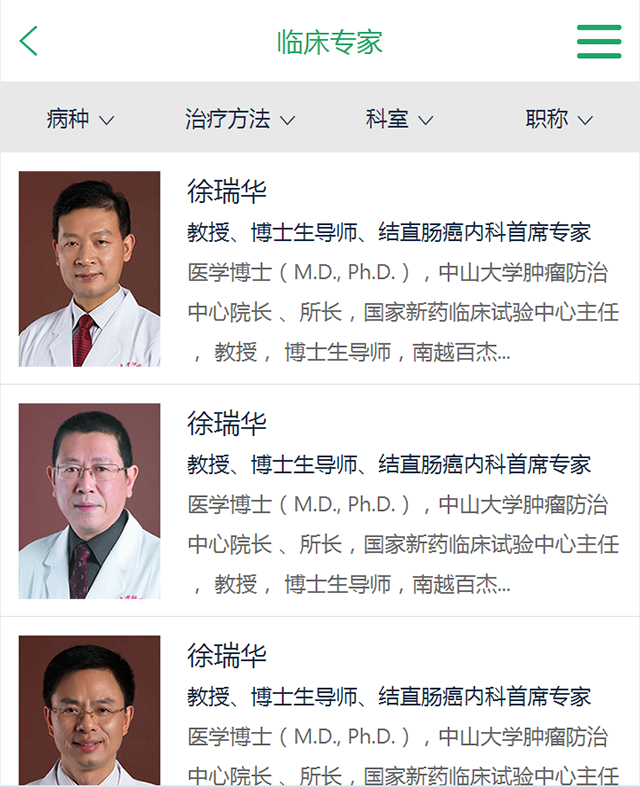The width and height of the screenshot is (640, 787).
Task: Click the chevron beside 科室
Action: (x=426, y=120)
